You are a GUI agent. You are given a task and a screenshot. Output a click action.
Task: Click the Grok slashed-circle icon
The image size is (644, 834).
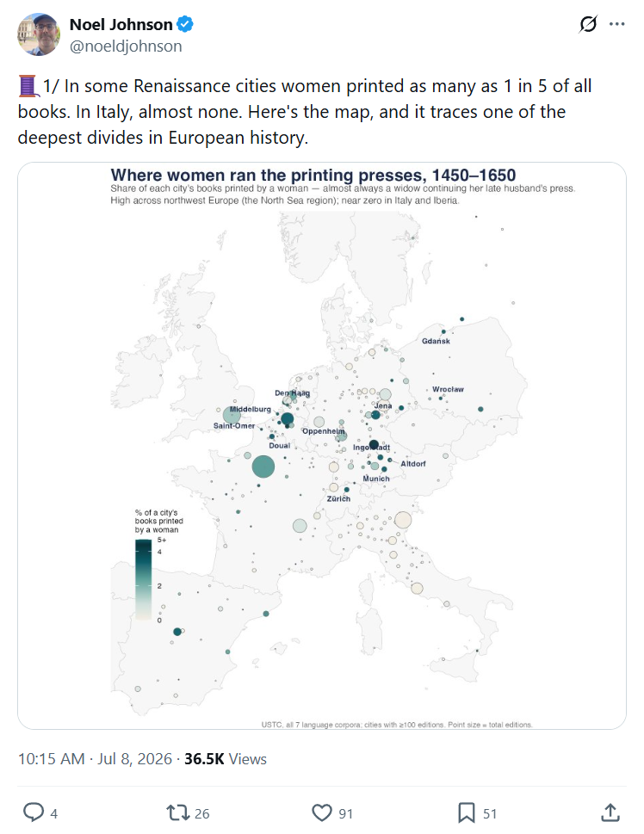pyautogui.click(x=588, y=24)
